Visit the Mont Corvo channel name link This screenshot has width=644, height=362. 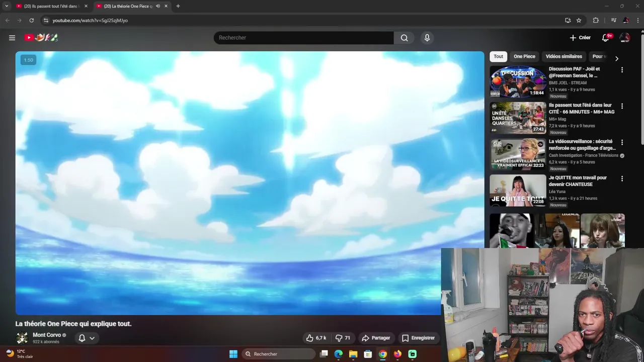pyautogui.click(x=47, y=335)
